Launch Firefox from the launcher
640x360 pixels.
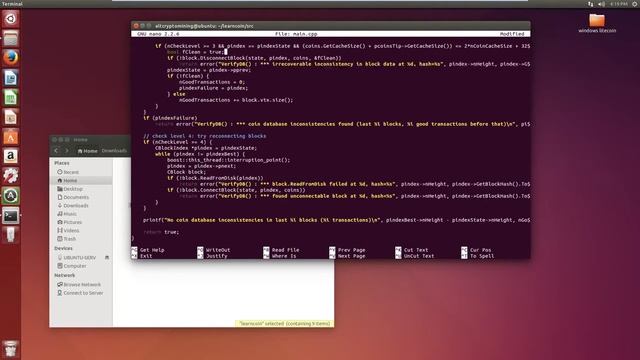pos(11,58)
